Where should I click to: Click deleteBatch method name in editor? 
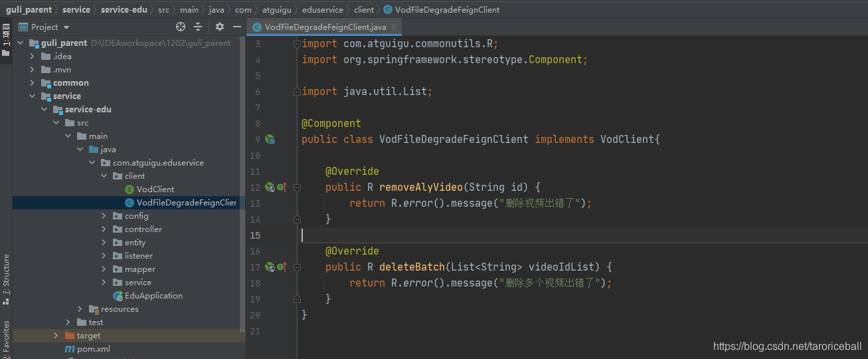coord(412,267)
